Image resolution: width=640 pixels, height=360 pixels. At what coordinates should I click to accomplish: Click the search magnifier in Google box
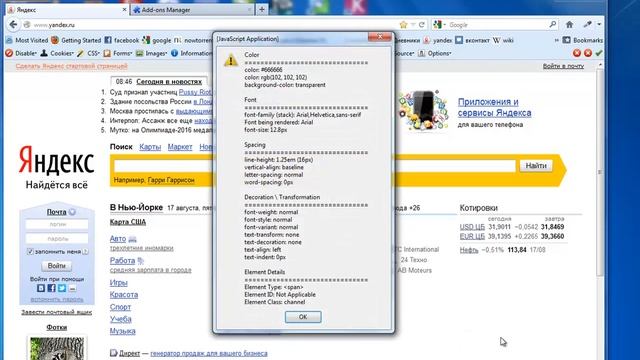click(553, 24)
